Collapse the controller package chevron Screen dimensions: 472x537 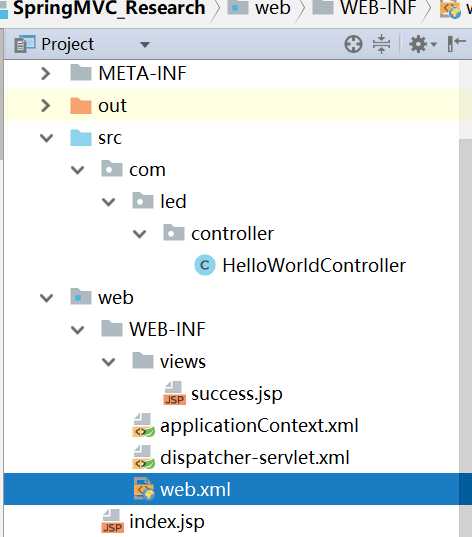[139, 234]
